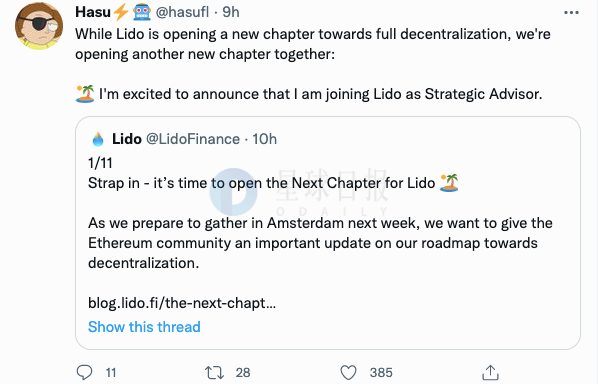
Task: Open the @hasufl handle
Action: (x=182, y=12)
